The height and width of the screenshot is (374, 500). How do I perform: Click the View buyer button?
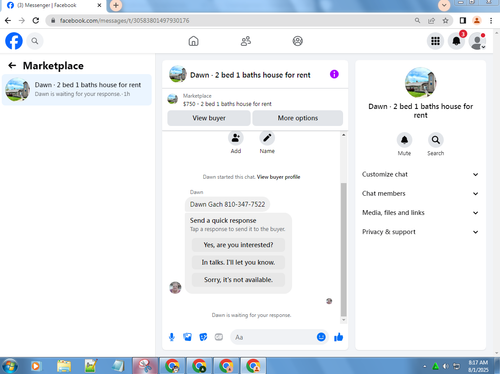tap(209, 118)
